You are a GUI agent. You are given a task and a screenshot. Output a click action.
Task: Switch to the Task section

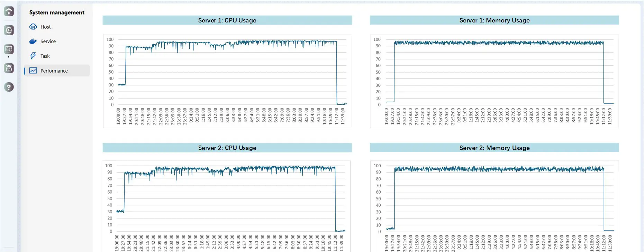coord(45,56)
